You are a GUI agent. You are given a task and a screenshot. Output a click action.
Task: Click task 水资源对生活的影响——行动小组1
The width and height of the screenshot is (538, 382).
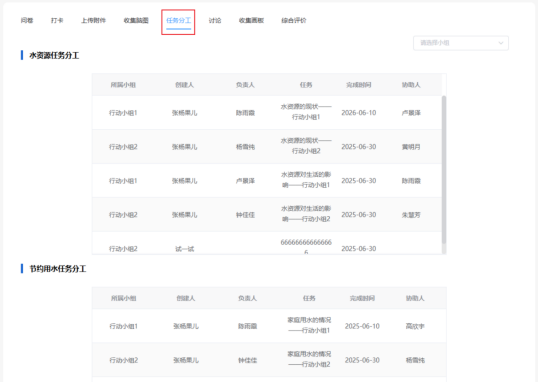click(306, 180)
